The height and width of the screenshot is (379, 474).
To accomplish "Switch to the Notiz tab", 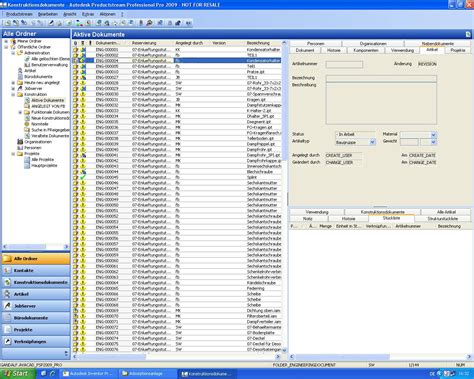I will pyautogui.click(x=308, y=219).
